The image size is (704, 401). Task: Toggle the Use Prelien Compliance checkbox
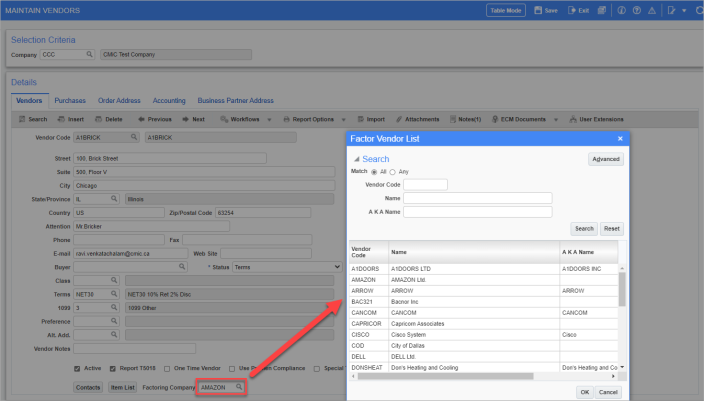pyautogui.click(x=232, y=369)
